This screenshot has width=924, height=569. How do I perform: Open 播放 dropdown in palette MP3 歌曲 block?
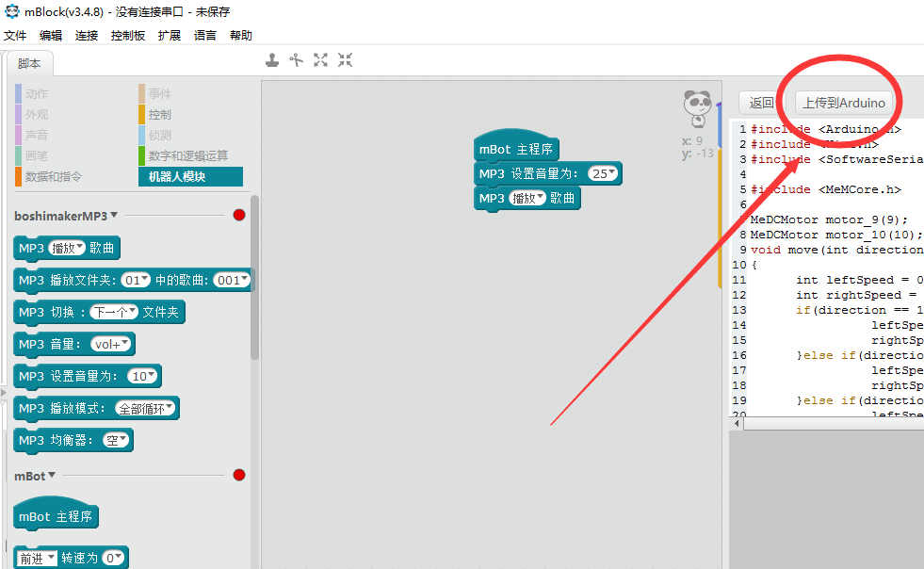pyautogui.click(x=67, y=249)
